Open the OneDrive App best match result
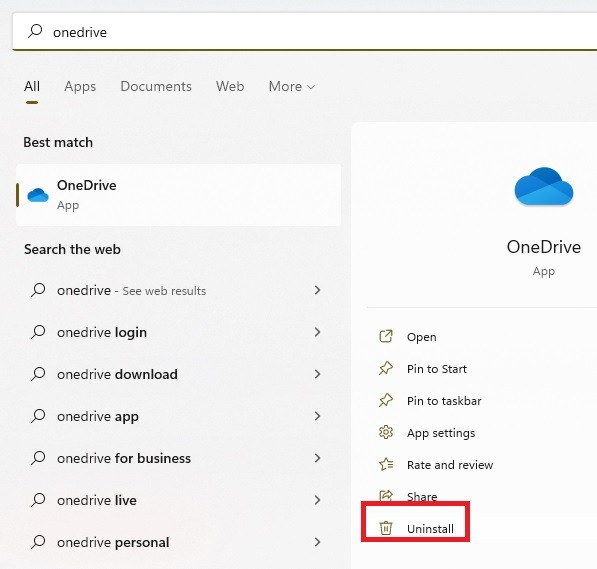The height and width of the screenshot is (569, 597). pos(179,195)
